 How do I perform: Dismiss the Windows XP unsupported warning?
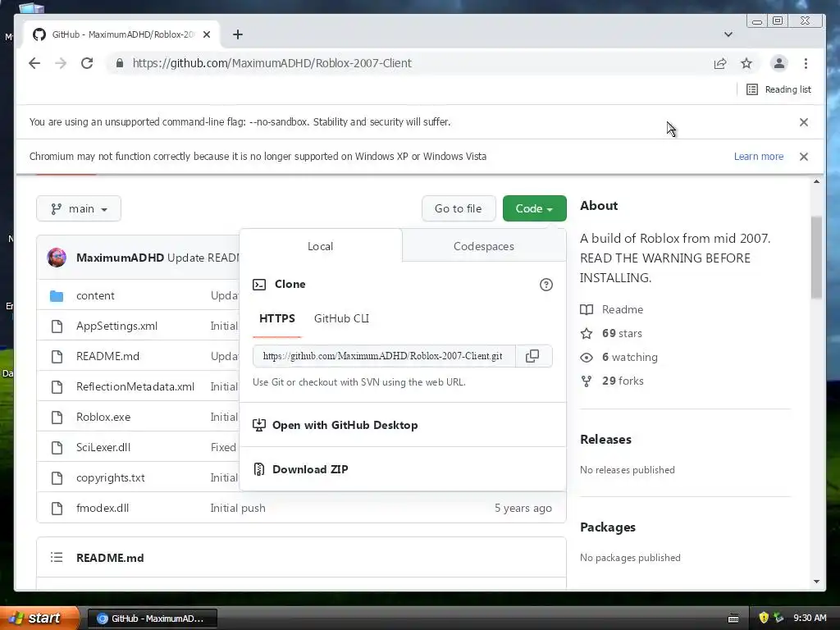pyautogui.click(x=804, y=157)
